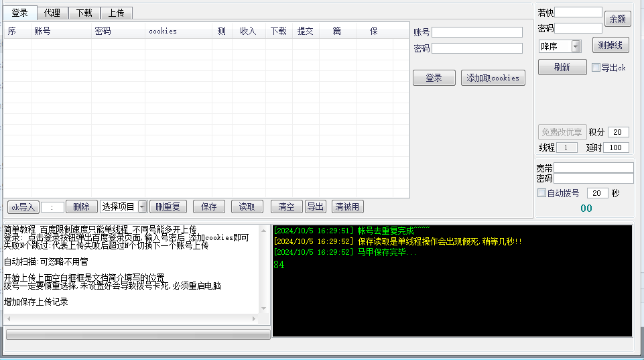Click the 账号 input field beside the table
The image size is (644, 360).
tap(476, 32)
